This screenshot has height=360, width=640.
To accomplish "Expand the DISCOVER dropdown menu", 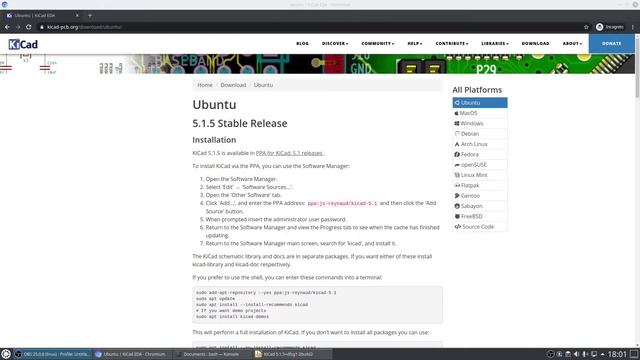I will [x=335, y=43].
